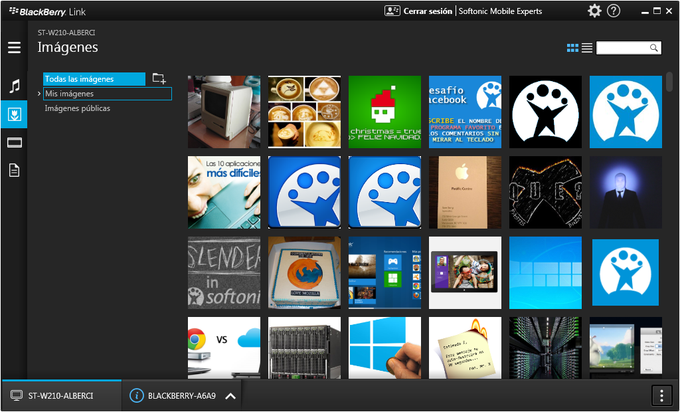This screenshot has height=412, width=680.
Task: Click Softonic Mobile Experts account name
Action: (500, 11)
